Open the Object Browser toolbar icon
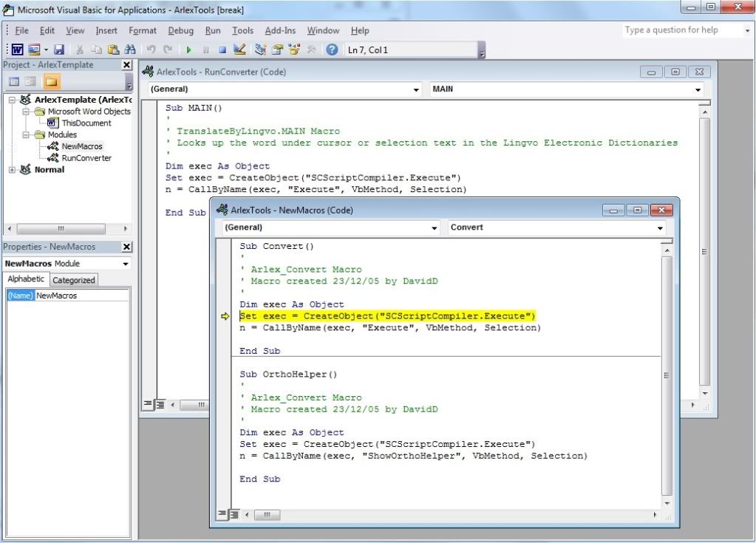This screenshot has width=756, height=543. click(294, 49)
